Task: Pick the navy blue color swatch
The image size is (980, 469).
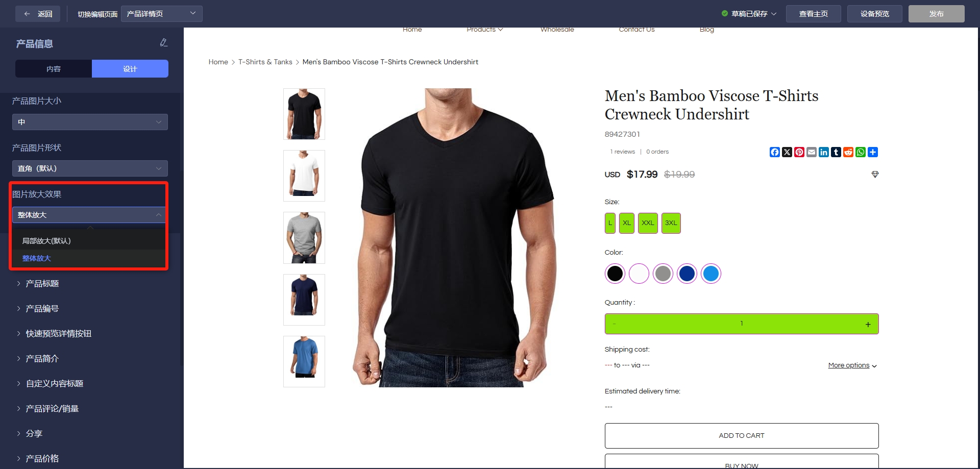Action: click(x=687, y=274)
